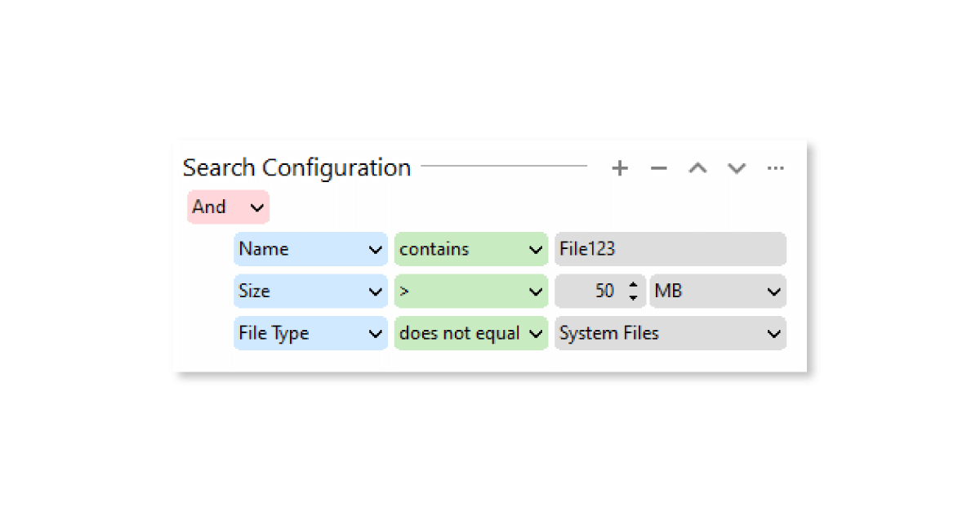Open the greater-than operator dropdown
980x512 pixels.
click(x=470, y=292)
